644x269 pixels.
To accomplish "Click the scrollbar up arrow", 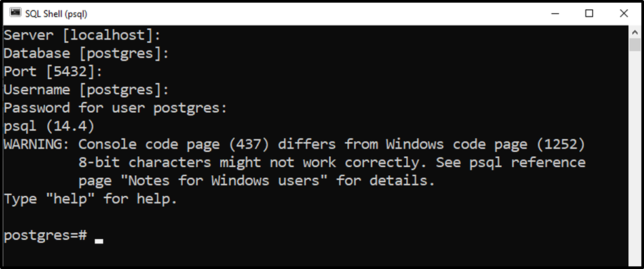I will pyautogui.click(x=635, y=31).
